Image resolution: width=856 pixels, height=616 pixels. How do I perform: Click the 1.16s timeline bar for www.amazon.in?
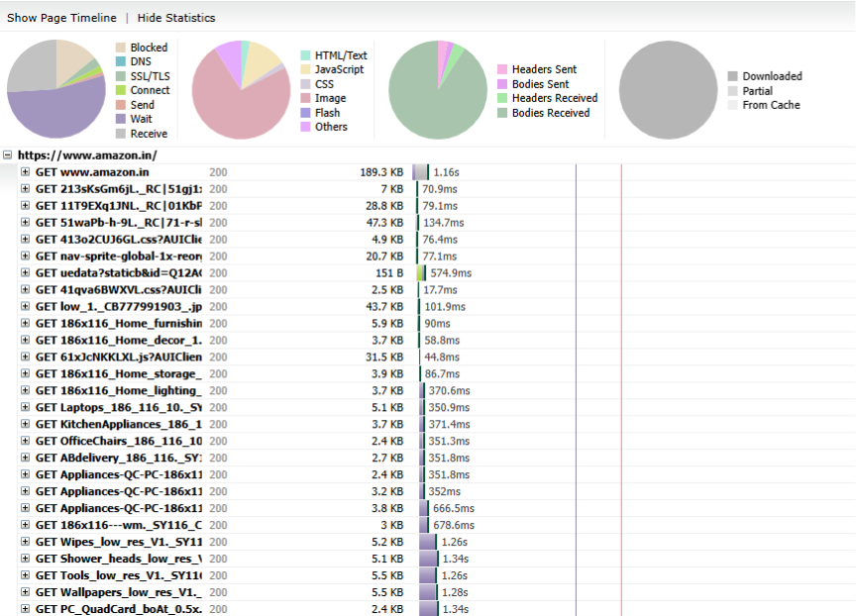click(x=421, y=172)
